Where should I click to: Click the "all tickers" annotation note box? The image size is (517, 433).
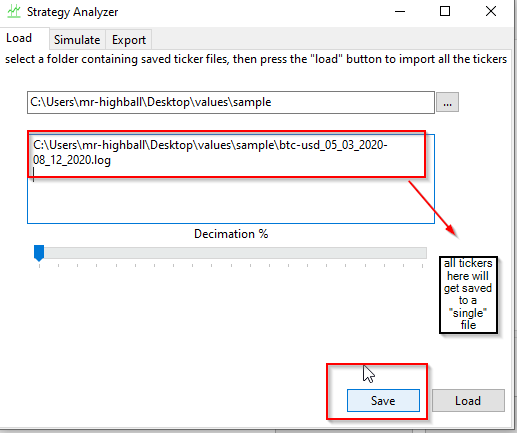point(468,295)
